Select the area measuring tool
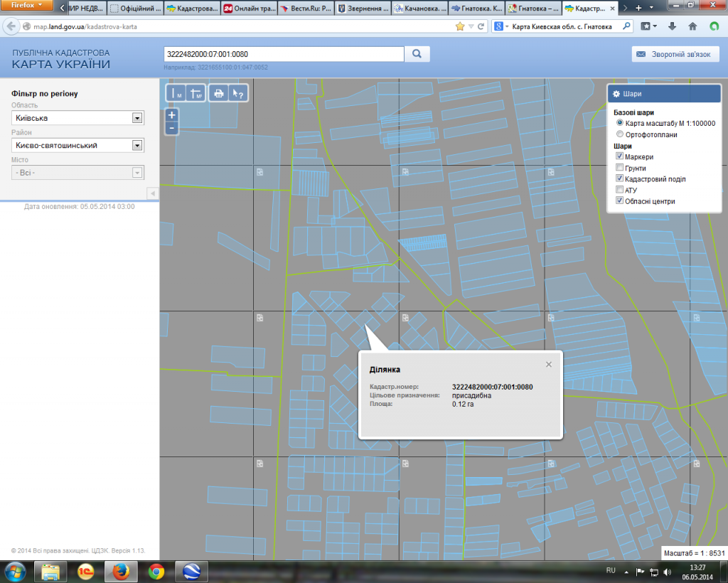This screenshot has width=728, height=583. click(x=196, y=93)
